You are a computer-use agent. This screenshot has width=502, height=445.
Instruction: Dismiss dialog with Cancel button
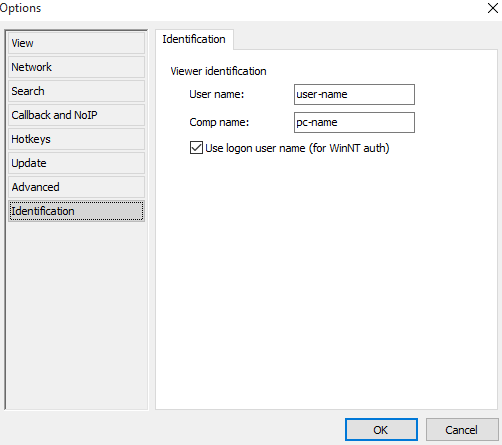pyautogui.click(x=462, y=430)
